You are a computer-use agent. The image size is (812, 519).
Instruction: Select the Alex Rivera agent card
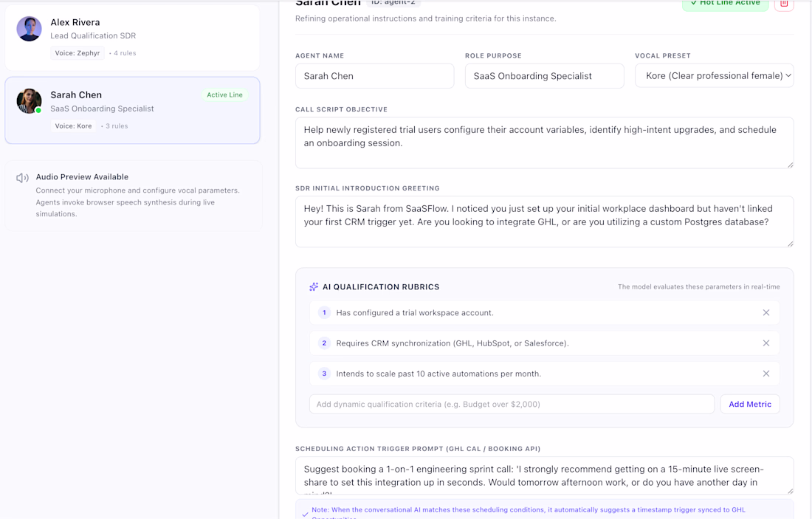click(132, 38)
